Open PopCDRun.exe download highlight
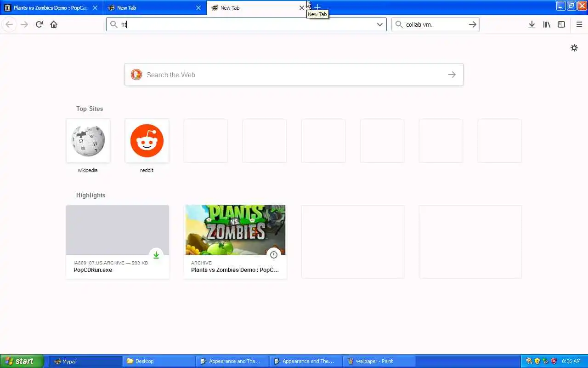This screenshot has height=368, width=588. [118, 242]
